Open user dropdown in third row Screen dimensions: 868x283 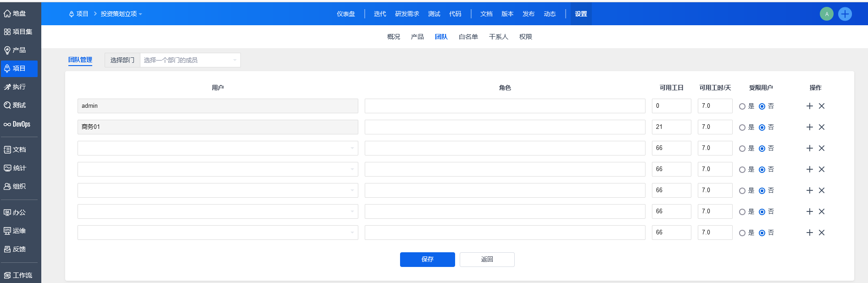(217, 148)
